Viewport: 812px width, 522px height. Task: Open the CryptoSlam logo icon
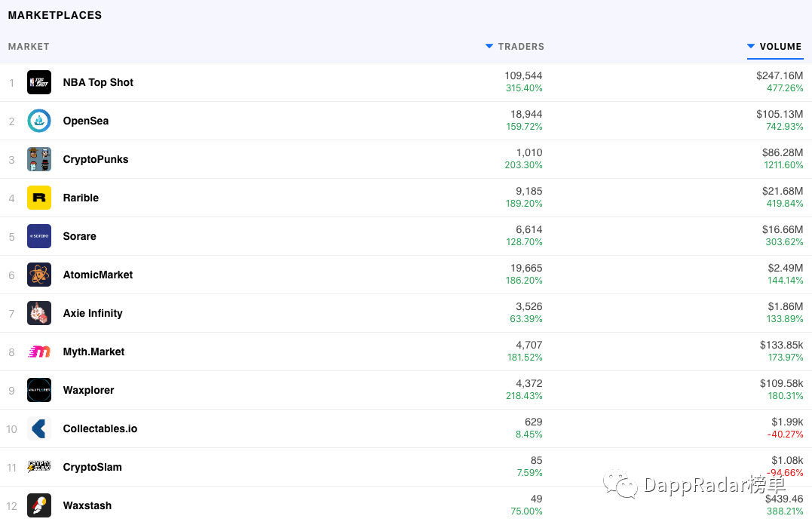point(39,467)
